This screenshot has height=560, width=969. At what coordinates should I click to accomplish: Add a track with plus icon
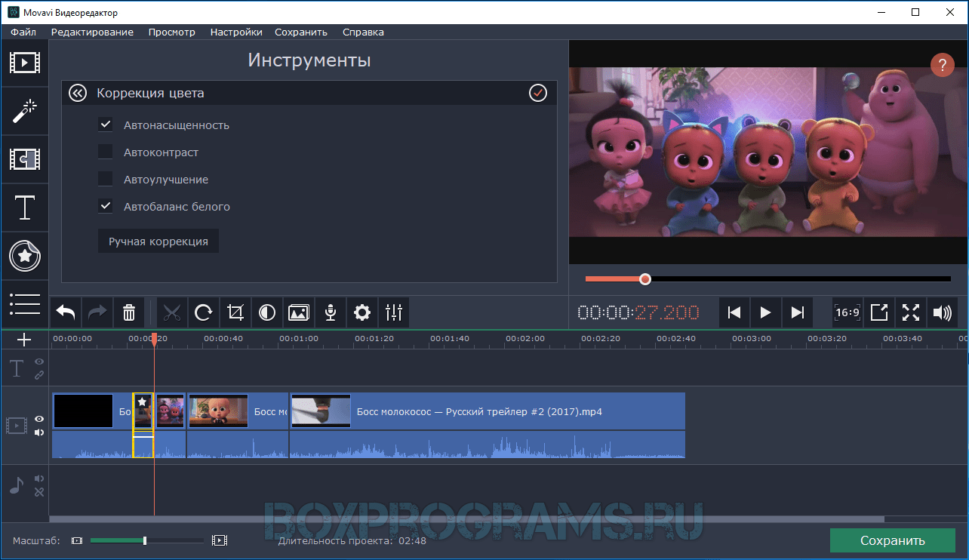pos(24,340)
